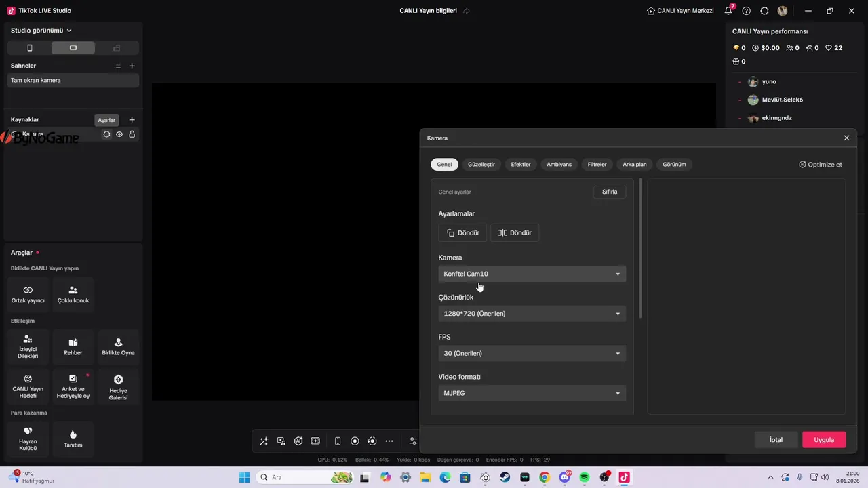Click the magic wand effects icon
Screen dimensions: 868x488
pos(264,441)
